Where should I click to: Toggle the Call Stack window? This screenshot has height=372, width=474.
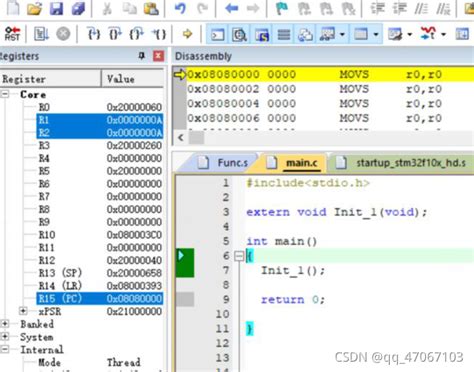click(x=305, y=34)
